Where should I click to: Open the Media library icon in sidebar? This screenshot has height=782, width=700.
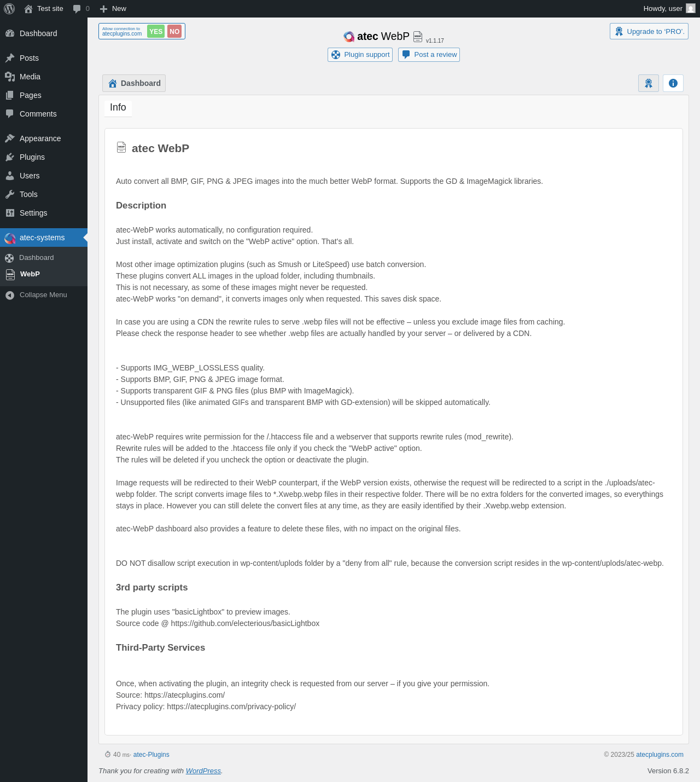[10, 77]
